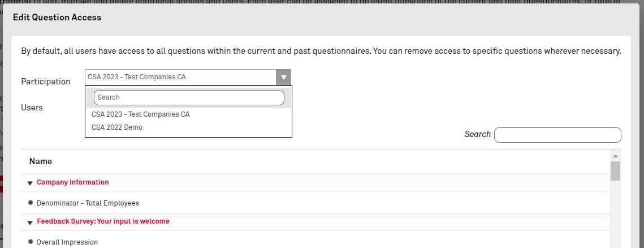Click the bullet icon beside Overall Impression
Image resolution: width=644 pixels, height=248 pixels.
click(x=31, y=242)
